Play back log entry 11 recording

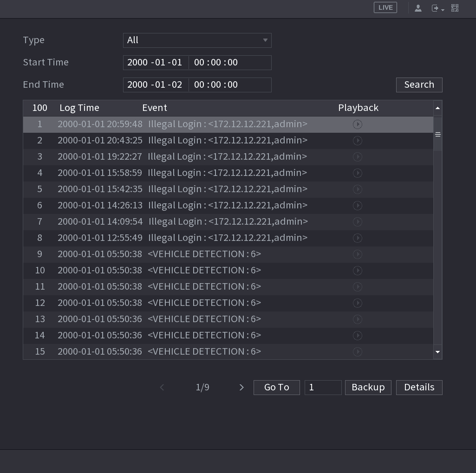[x=358, y=287]
